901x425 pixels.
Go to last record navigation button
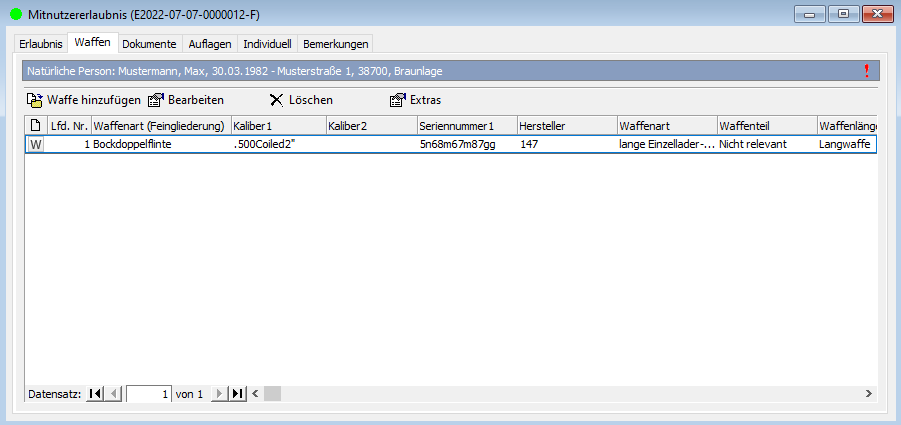tap(238, 394)
